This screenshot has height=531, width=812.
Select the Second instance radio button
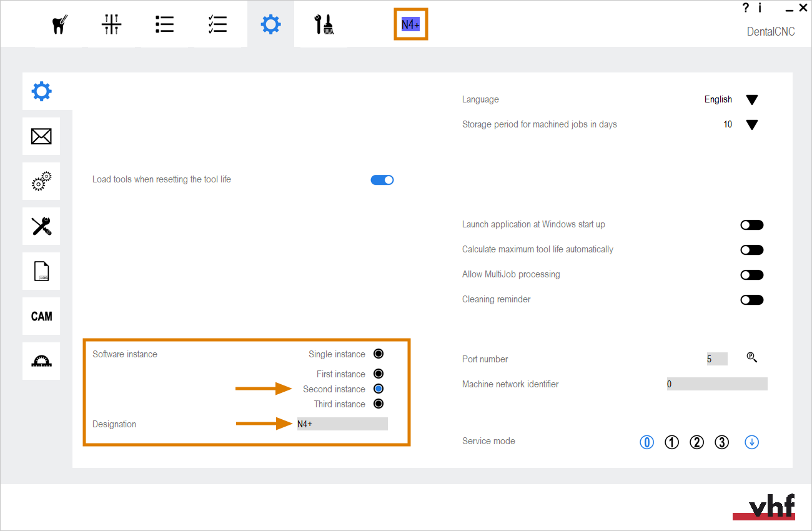click(x=378, y=389)
